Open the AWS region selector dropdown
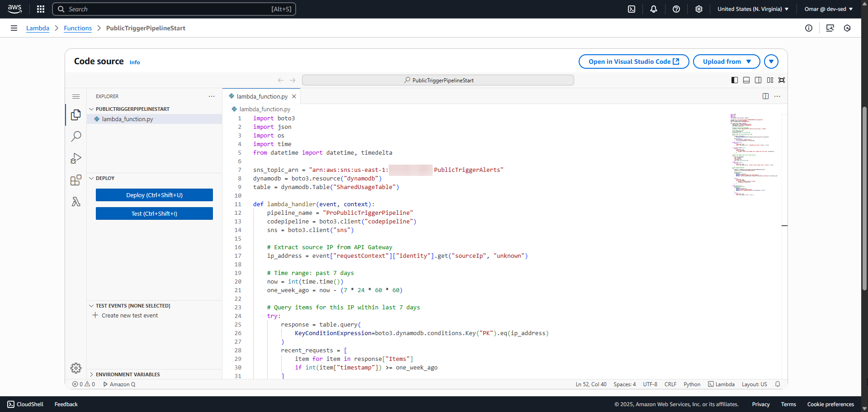868x412 pixels. [753, 9]
